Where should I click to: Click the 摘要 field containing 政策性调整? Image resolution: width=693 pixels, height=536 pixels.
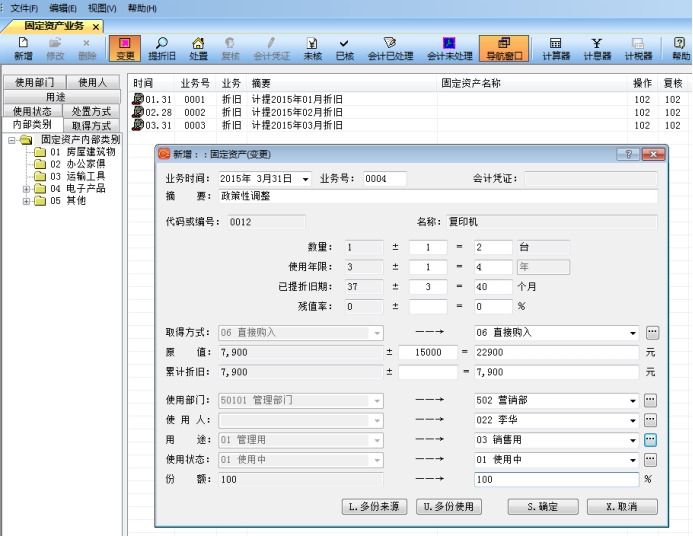pyautogui.click(x=438, y=196)
